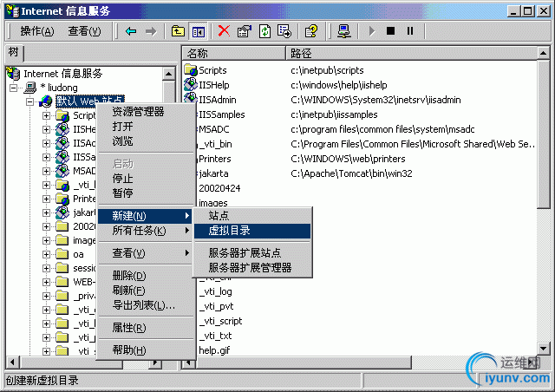The image size is (555, 392).
Task: Select 服务器扩展管理器 in the submenu
Action: pyautogui.click(x=252, y=268)
